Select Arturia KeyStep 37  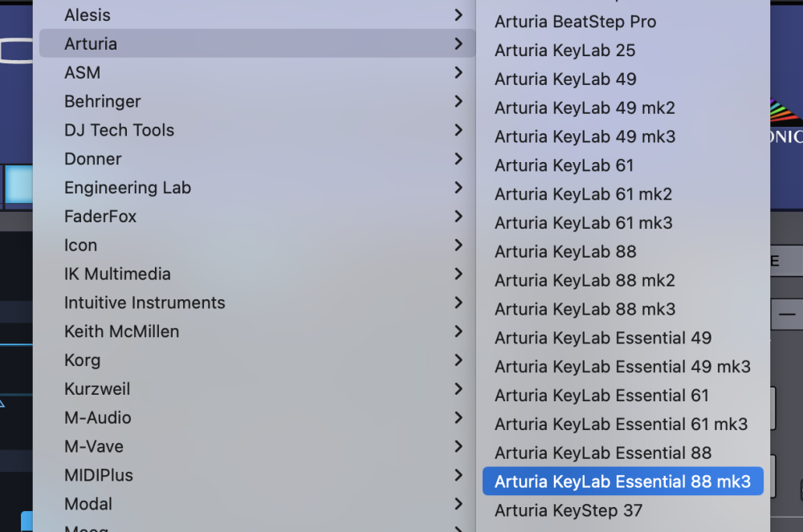[569, 510]
